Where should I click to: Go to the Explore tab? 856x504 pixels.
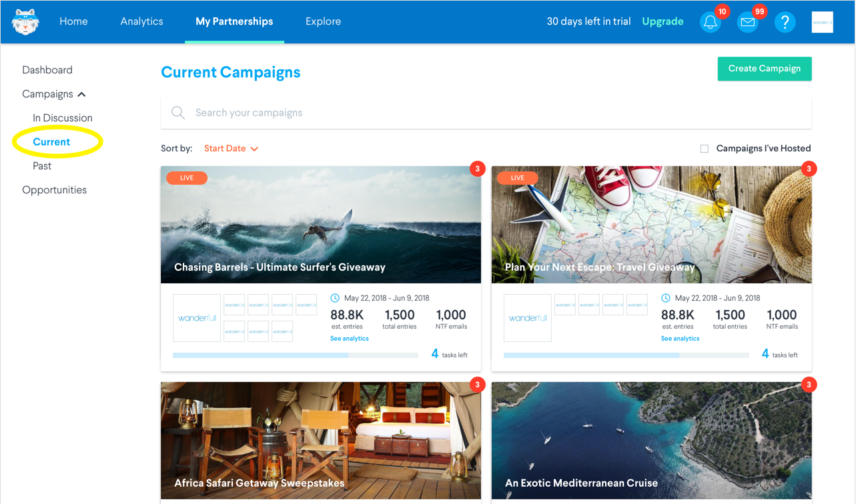point(323,21)
